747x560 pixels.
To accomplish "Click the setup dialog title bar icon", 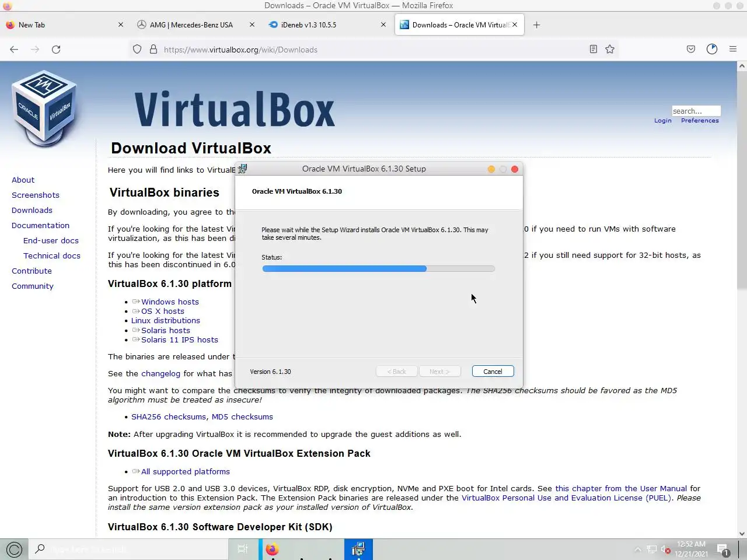I will [x=243, y=169].
